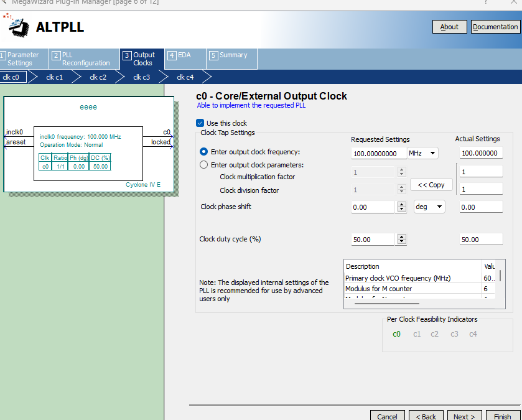Click c3 feasibility indicator

tap(454, 334)
